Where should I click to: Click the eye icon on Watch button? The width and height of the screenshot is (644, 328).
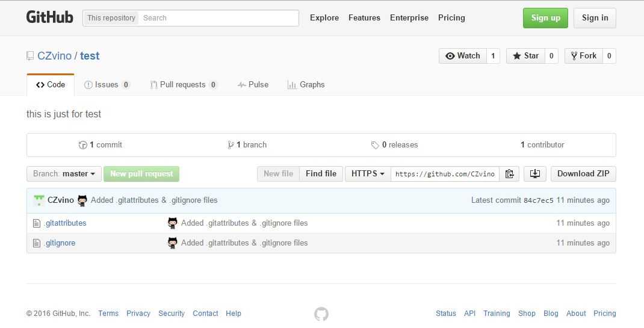(450, 56)
